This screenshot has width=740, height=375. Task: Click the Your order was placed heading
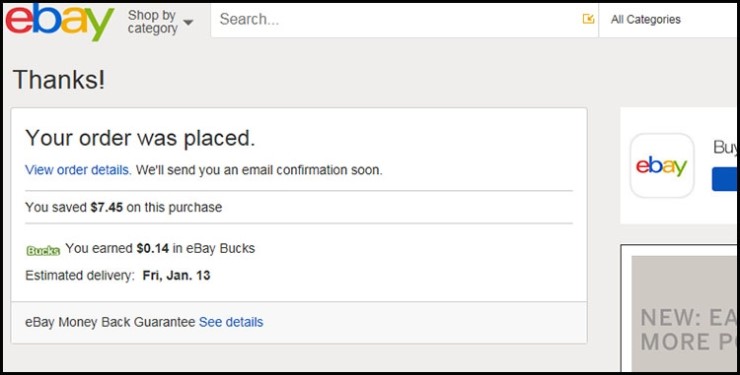140,138
